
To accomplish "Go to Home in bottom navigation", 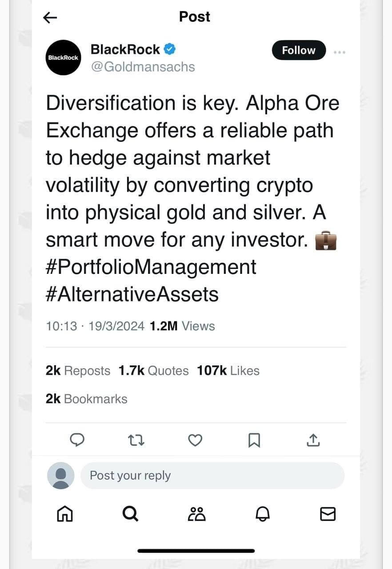I will 64,514.
